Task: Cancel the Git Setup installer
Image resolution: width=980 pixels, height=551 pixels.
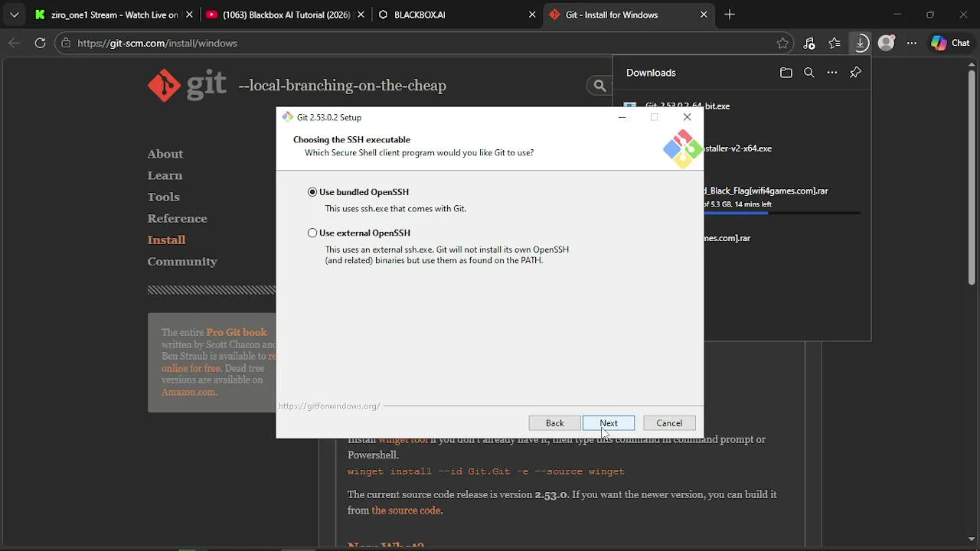Action: 669,423
